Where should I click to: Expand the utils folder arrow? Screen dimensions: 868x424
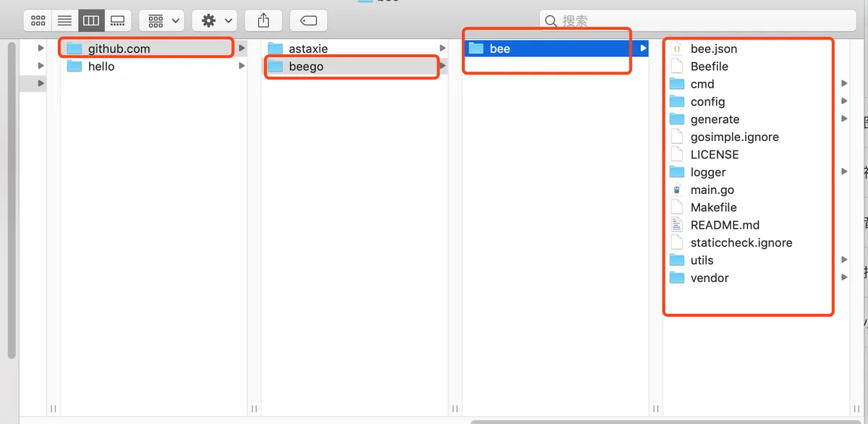coord(844,260)
